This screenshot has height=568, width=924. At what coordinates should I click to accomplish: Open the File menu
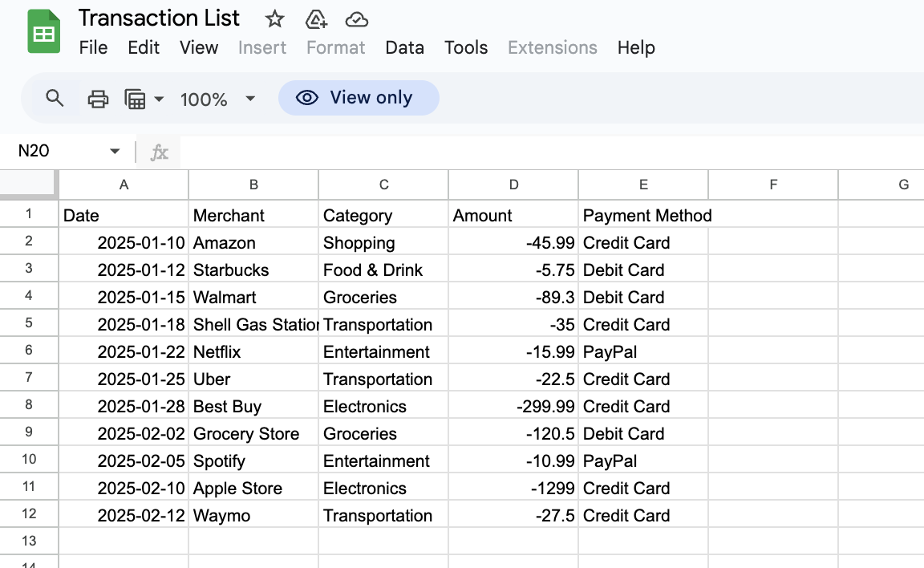click(93, 47)
